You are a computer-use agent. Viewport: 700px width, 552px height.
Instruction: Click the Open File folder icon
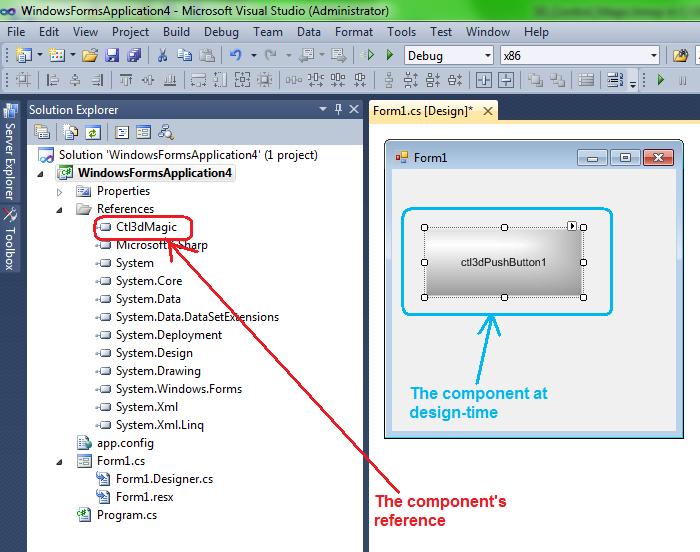[89, 56]
